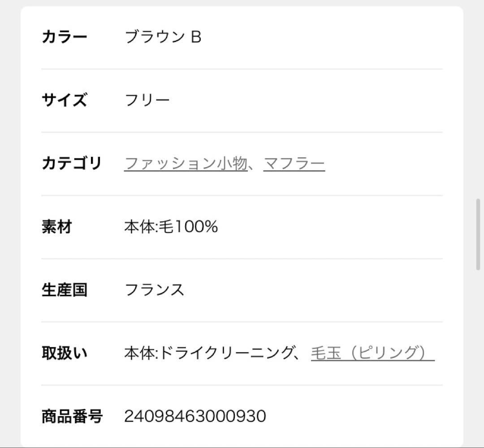Screen dimensions: 484x448
Task: Click the サイズ row label
Action: pyautogui.click(x=64, y=100)
